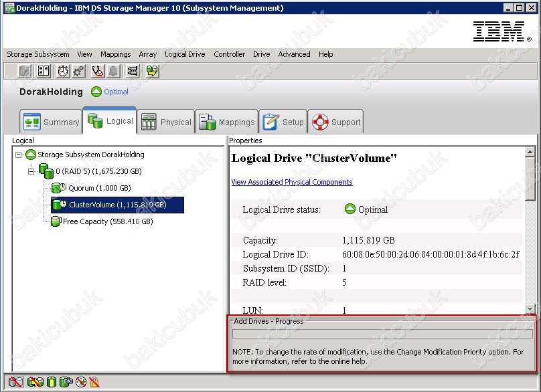541x392 pixels.
Task: Click the Subsystem ID (SSID) label
Action: coord(286,268)
